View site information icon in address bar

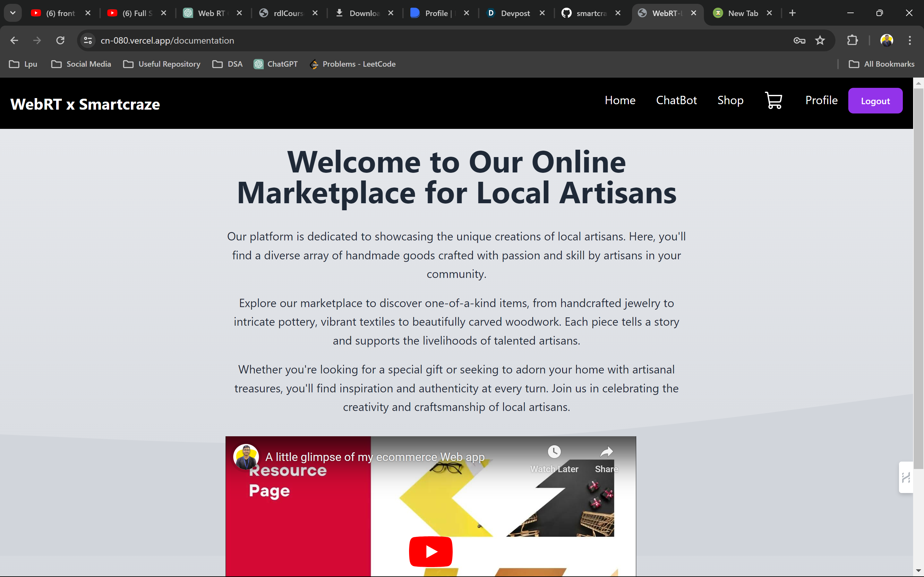(88, 40)
